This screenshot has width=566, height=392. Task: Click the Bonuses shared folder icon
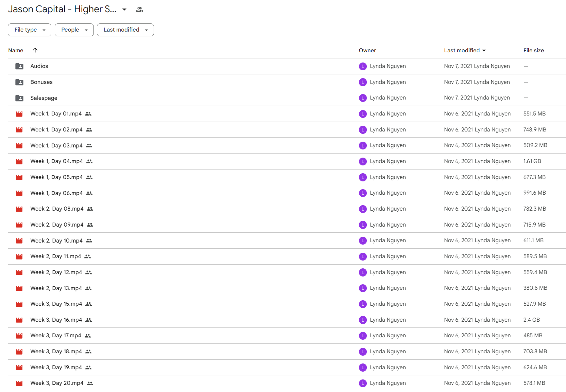[x=19, y=82]
